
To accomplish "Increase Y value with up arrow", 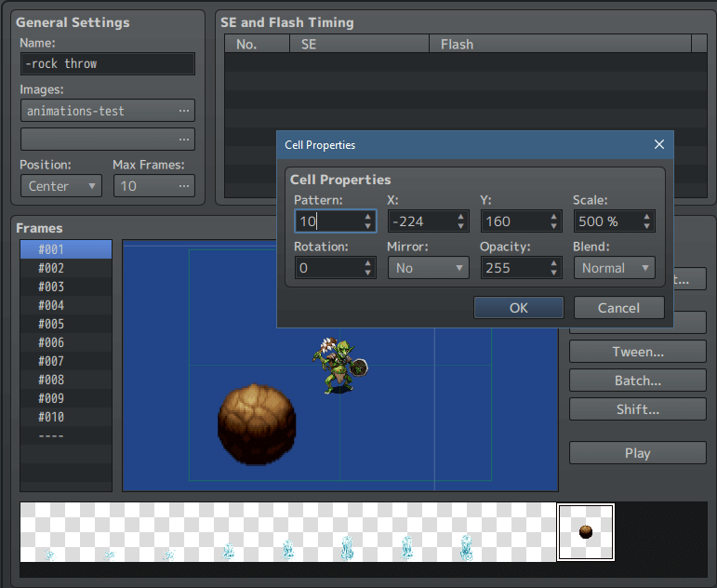I will point(553,217).
